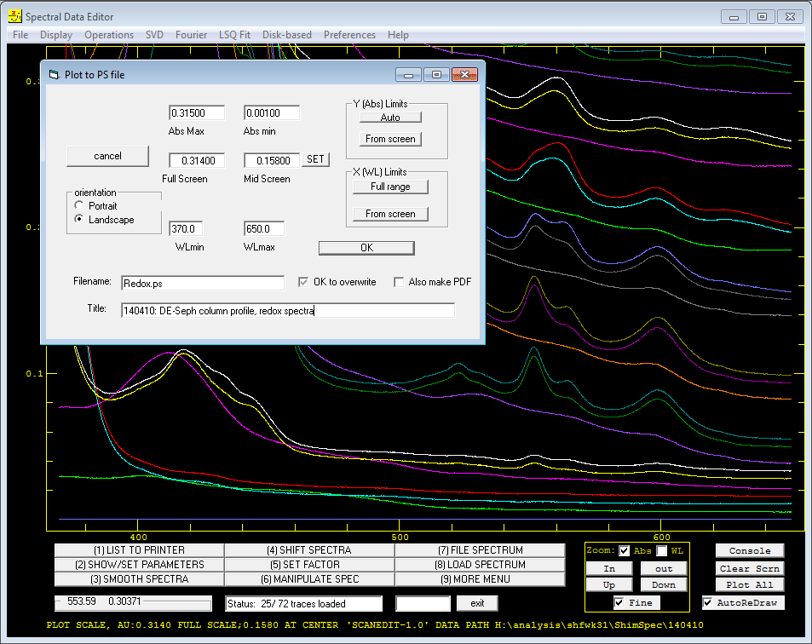Image resolution: width=812 pixels, height=644 pixels.
Task: Open the SVD menu
Action: (x=154, y=35)
